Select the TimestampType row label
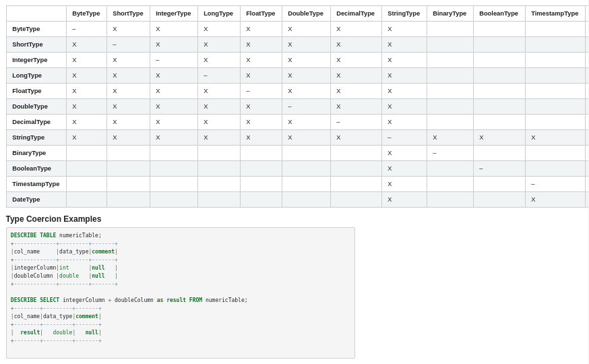The width and height of the screenshot is (589, 364). [36, 184]
